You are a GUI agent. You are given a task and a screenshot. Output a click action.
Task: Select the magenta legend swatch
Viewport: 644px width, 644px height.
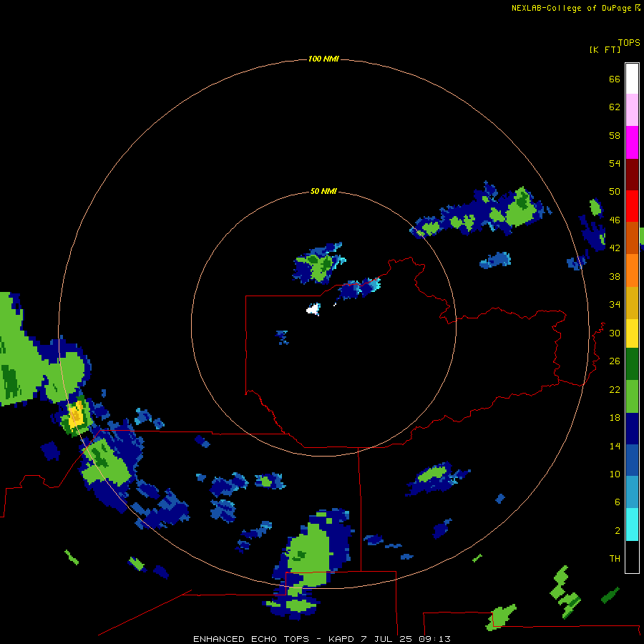pyautogui.click(x=632, y=142)
